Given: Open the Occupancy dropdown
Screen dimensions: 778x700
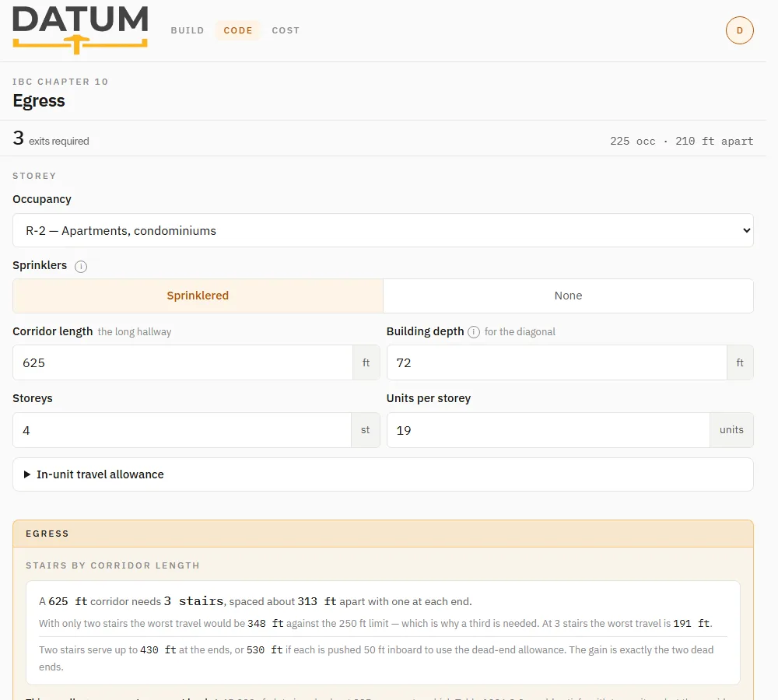Looking at the screenshot, I should [383, 230].
